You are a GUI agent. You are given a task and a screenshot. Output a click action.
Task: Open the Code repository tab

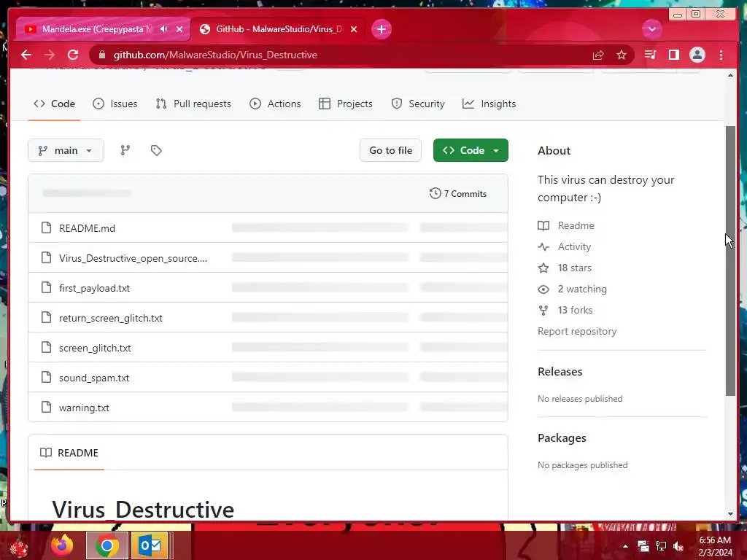pos(54,104)
